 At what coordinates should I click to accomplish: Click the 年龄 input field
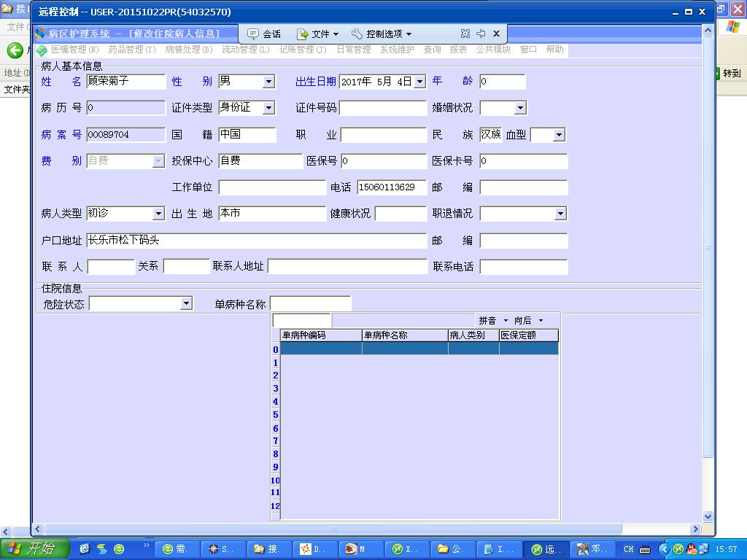[x=502, y=82]
